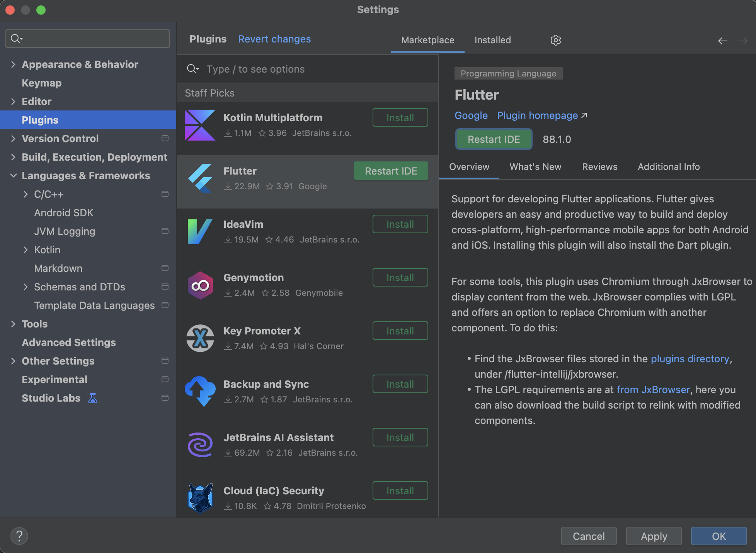
Task: Expand the Appearance & Behavior section
Action: coord(13,64)
